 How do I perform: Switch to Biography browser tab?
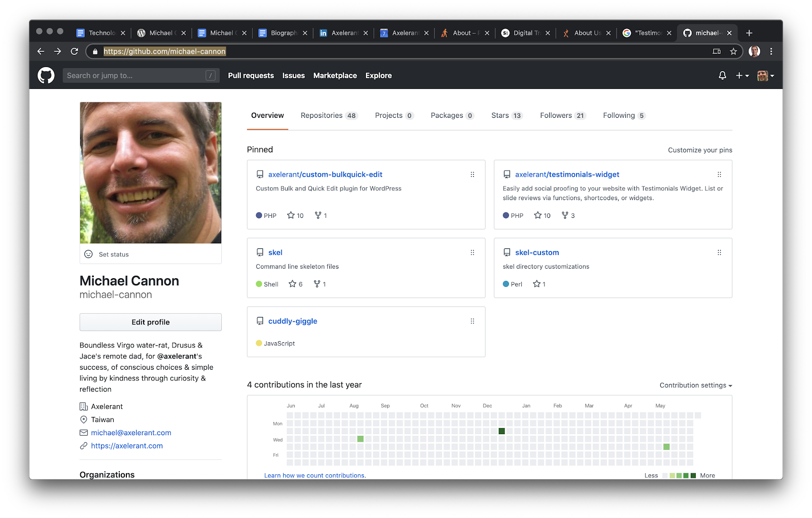(x=283, y=33)
